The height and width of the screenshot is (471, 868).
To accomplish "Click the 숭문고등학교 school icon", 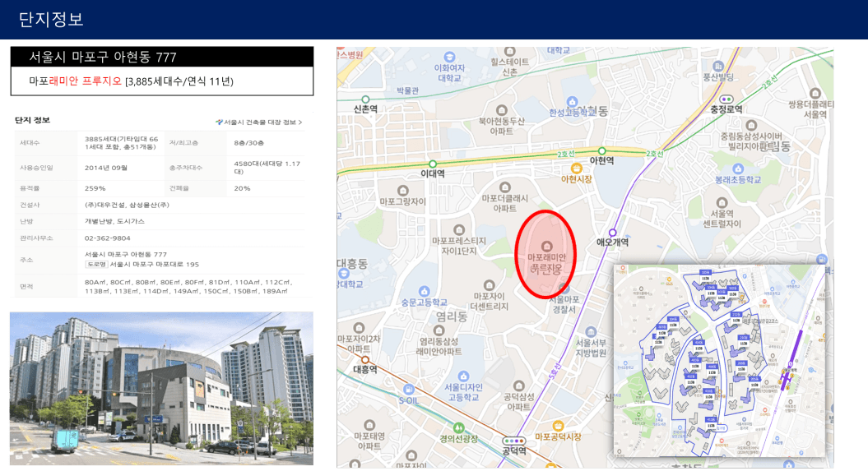I will [424, 291].
